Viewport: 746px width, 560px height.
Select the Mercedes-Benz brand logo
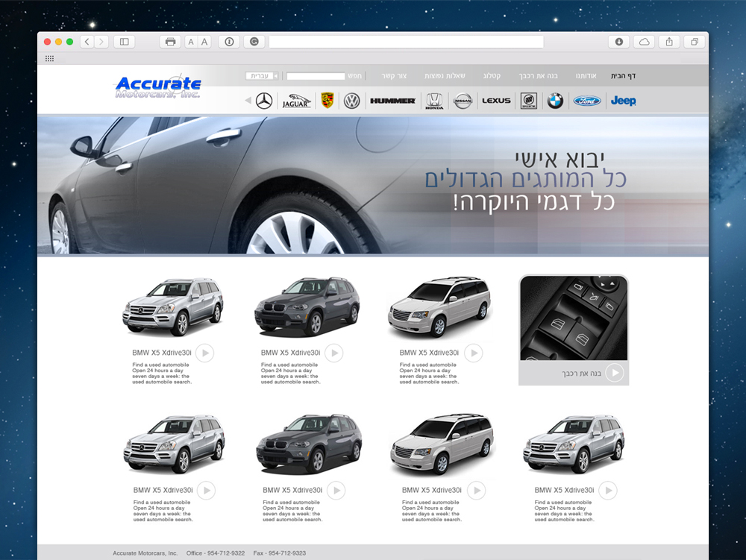point(264,101)
